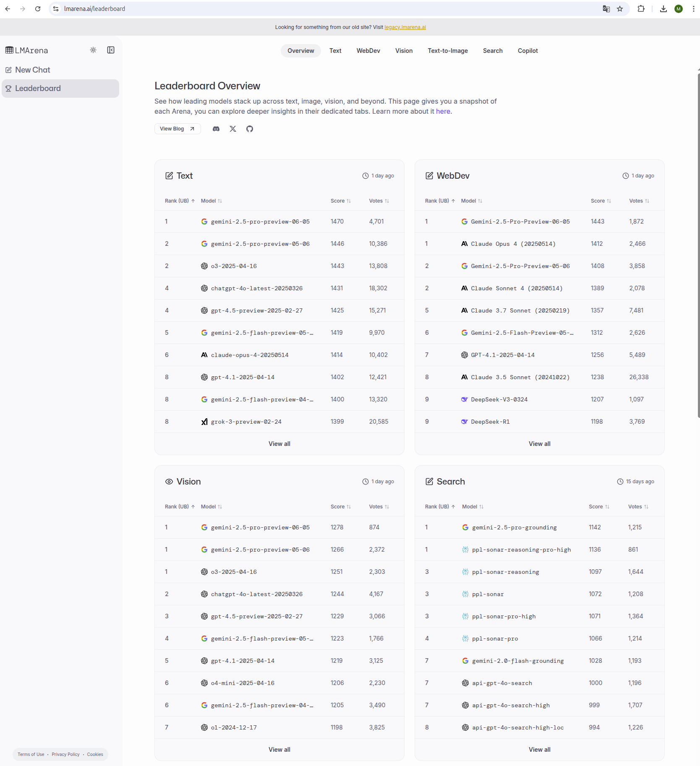This screenshot has height=766, width=700.
Task: Open the Discord icon link
Action: (x=216, y=129)
